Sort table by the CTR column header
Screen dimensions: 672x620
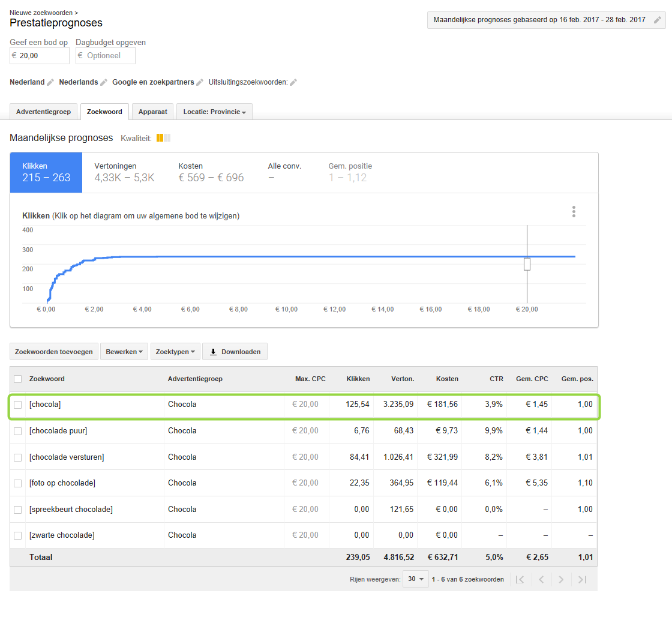point(496,379)
